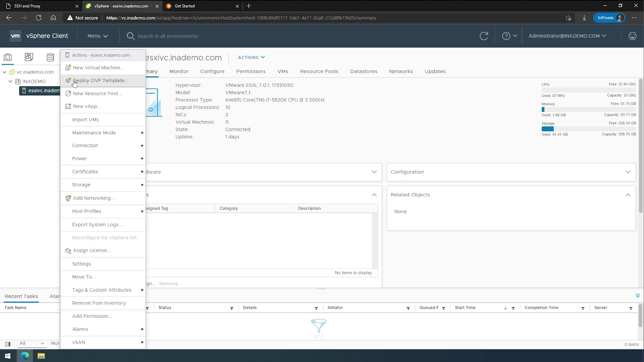The image size is (644, 362).
Task: Collapse the Related Objects panel
Action: pyautogui.click(x=628, y=195)
